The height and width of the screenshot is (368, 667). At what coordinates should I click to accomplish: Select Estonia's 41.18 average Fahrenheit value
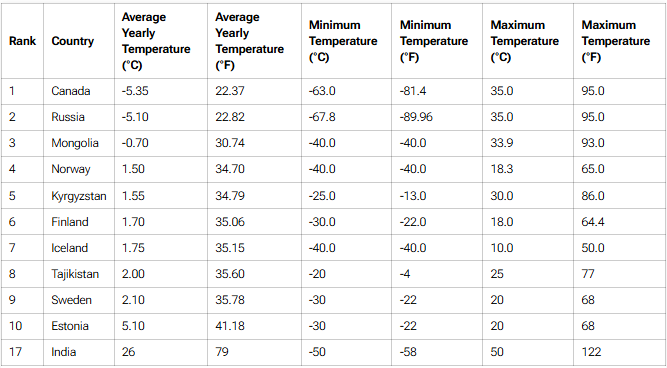[230, 326]
